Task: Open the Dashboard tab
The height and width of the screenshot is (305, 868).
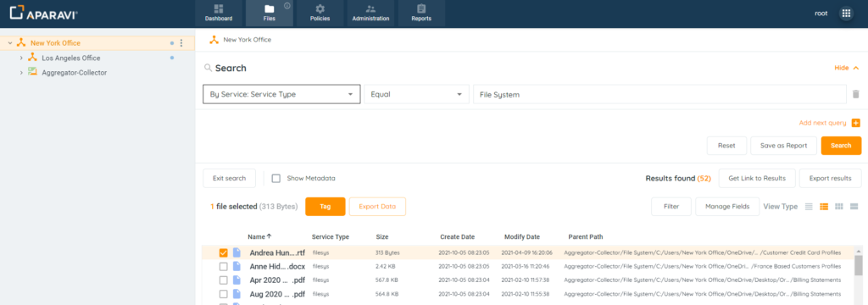Action: pyautogui.click(x=218, y=14)
